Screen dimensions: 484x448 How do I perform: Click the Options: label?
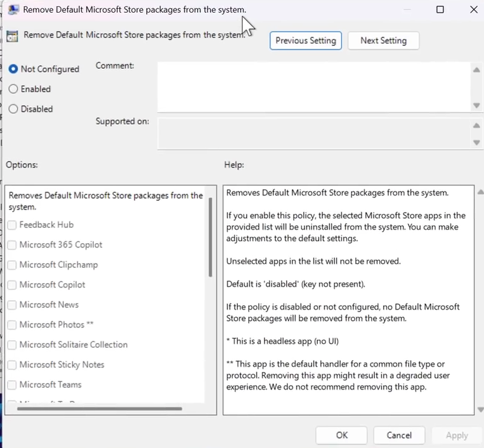22,165
